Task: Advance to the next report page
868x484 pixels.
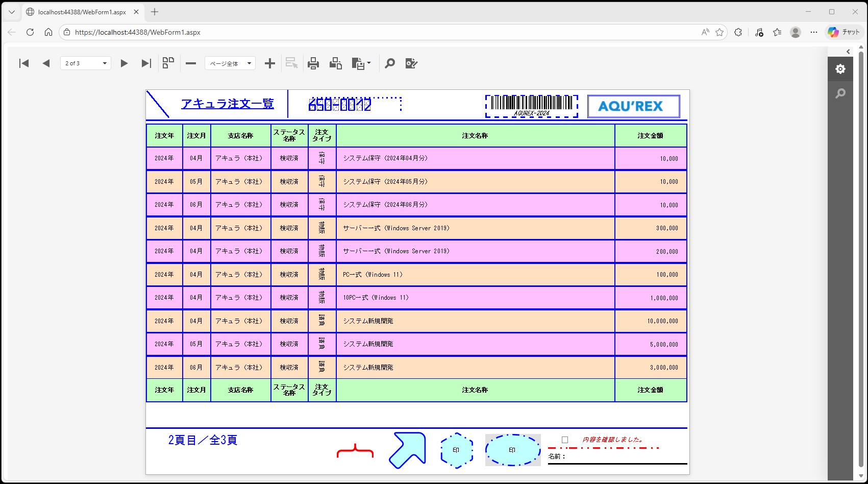Action: (124, 63)
